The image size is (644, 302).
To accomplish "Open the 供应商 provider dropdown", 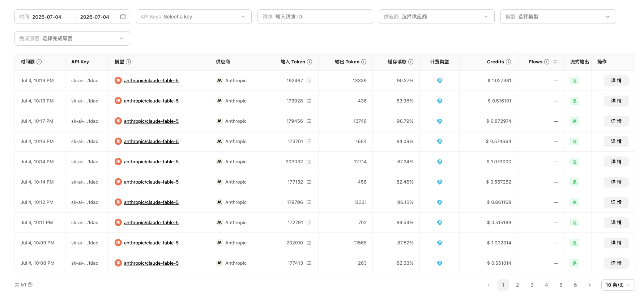I will 437,17.
